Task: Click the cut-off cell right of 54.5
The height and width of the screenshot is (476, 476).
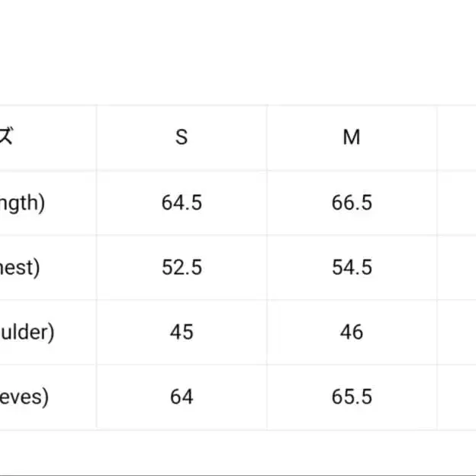Action: coord(456,268)
